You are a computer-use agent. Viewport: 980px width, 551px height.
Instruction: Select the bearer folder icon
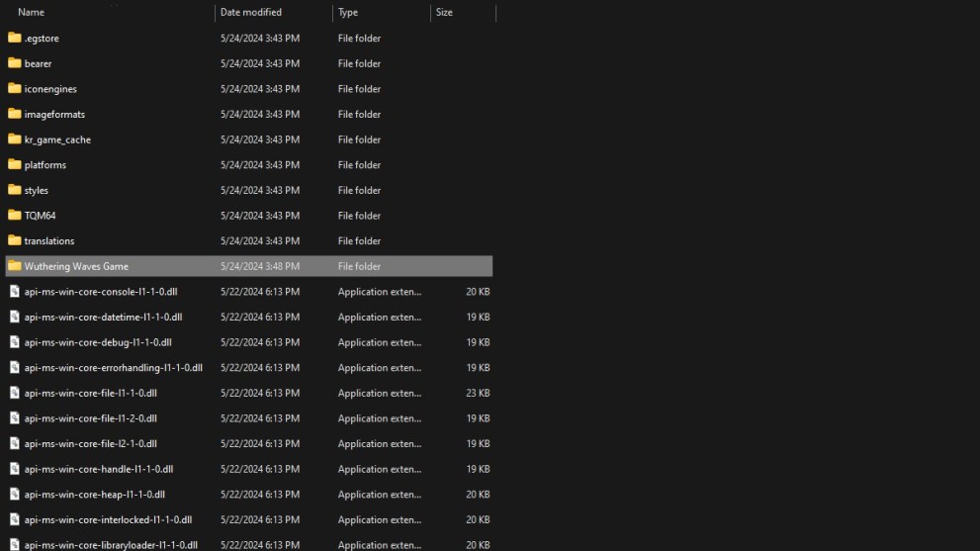coord(14,63)
